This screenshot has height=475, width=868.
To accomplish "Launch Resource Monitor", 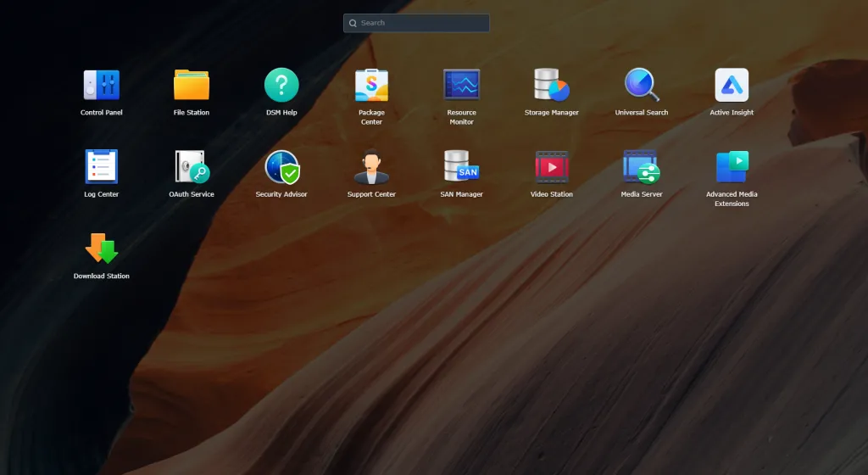I will click(462, 86).
